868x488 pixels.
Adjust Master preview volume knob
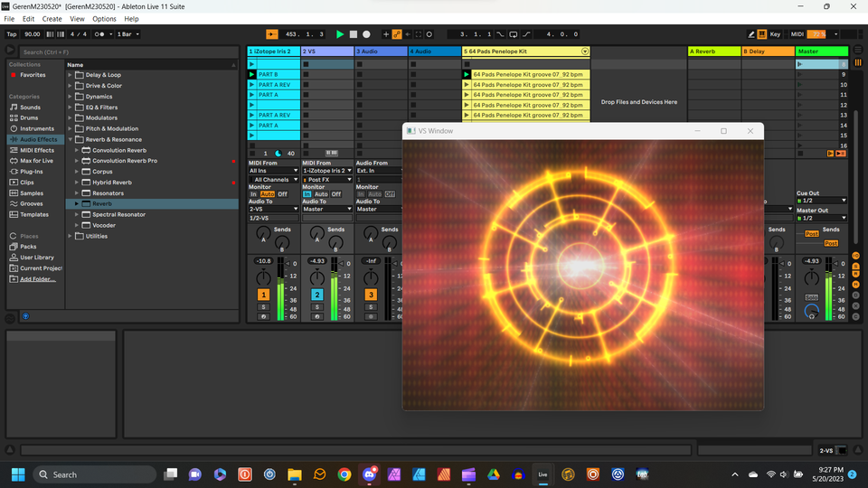812,311
